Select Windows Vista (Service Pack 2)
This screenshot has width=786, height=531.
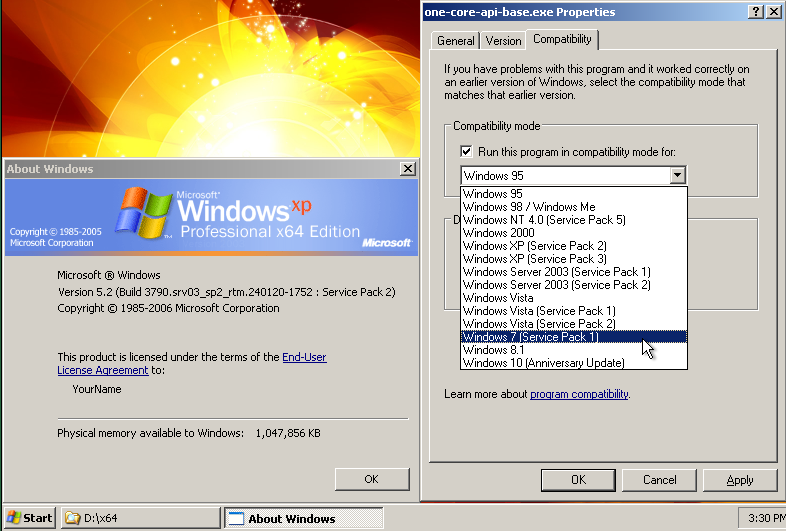point(573,324)
